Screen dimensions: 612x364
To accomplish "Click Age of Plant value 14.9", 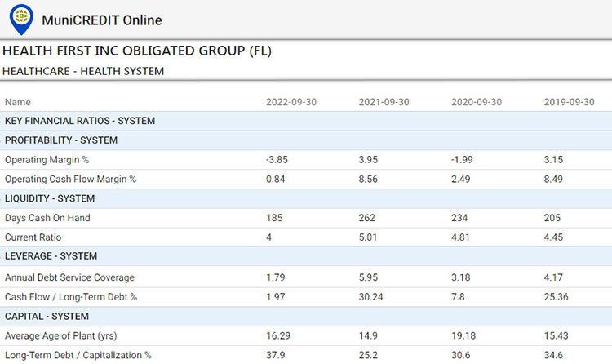I will pyautogui.click(x=368, y=336).
